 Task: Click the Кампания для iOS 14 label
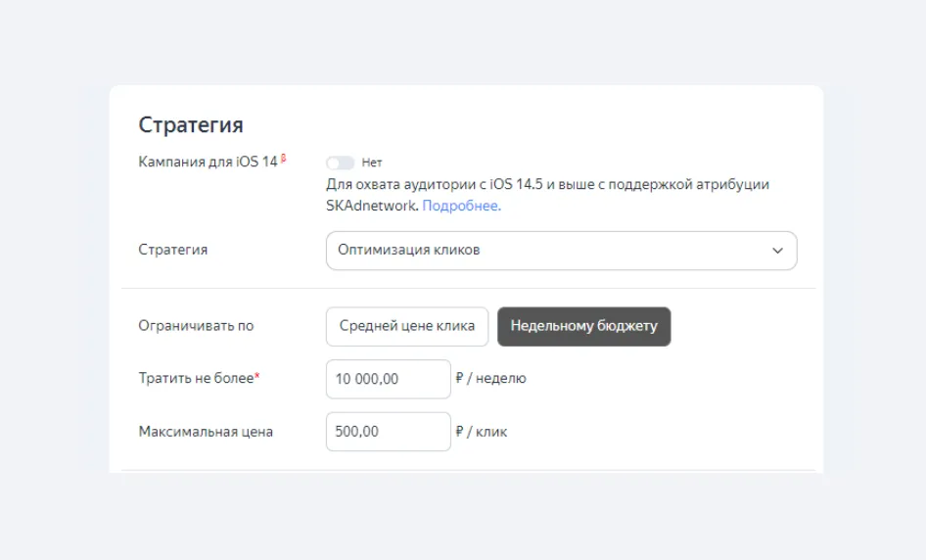click(x=208, y=162)
